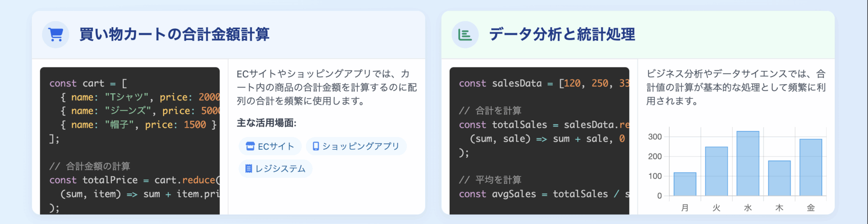The height and width of the screenshot is (224, 868).
Task: Click the 水 bar in the chart
Action: 748,163
